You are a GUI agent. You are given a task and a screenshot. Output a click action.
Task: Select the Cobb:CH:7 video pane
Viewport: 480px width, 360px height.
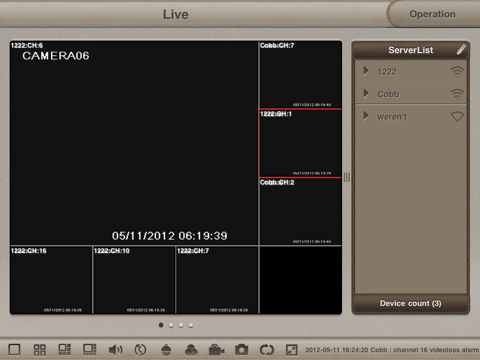pyautogui.click(x=300, y=75)
